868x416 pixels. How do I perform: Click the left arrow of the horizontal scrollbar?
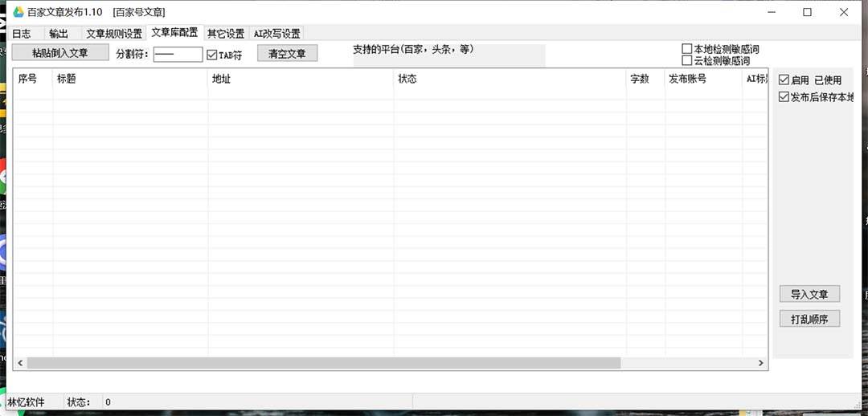point(20,363)
